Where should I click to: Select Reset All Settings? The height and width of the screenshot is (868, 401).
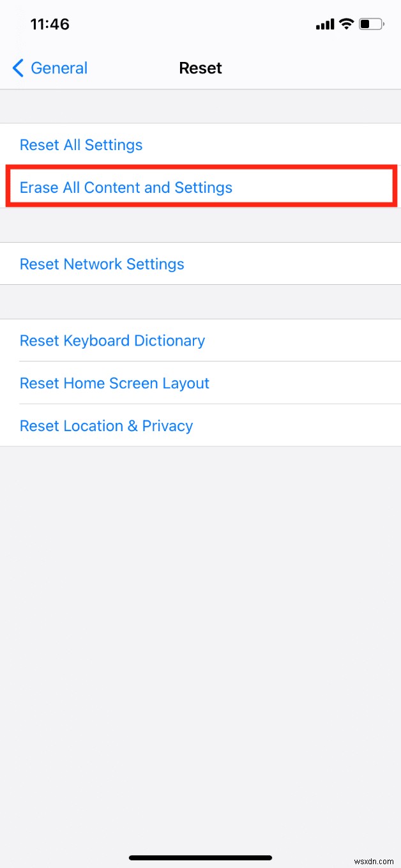click(81, 145)
